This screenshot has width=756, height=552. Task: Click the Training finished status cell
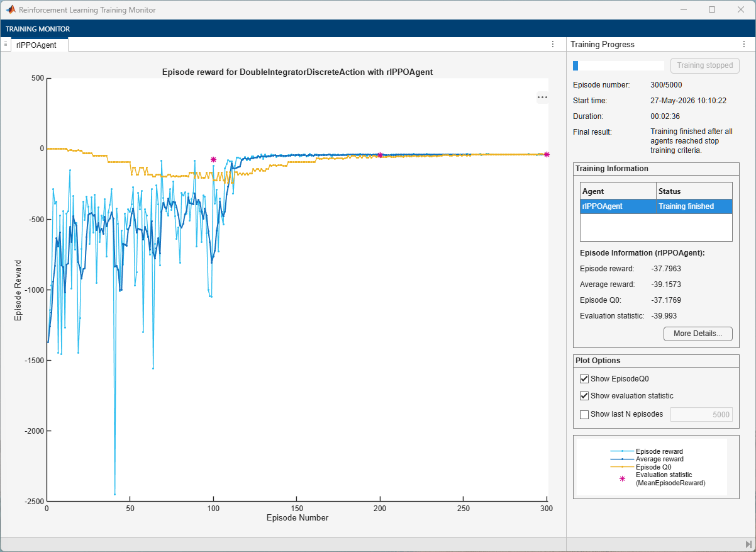point(694,206)
